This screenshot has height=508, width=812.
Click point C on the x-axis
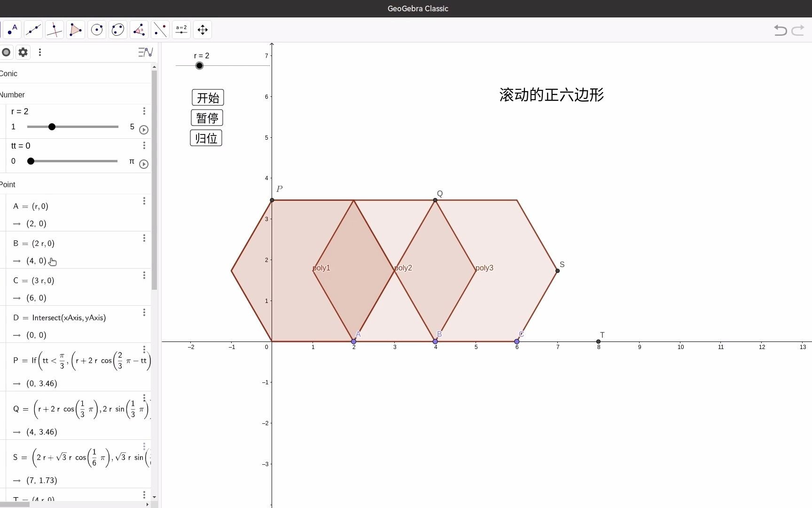coord(517,341)
